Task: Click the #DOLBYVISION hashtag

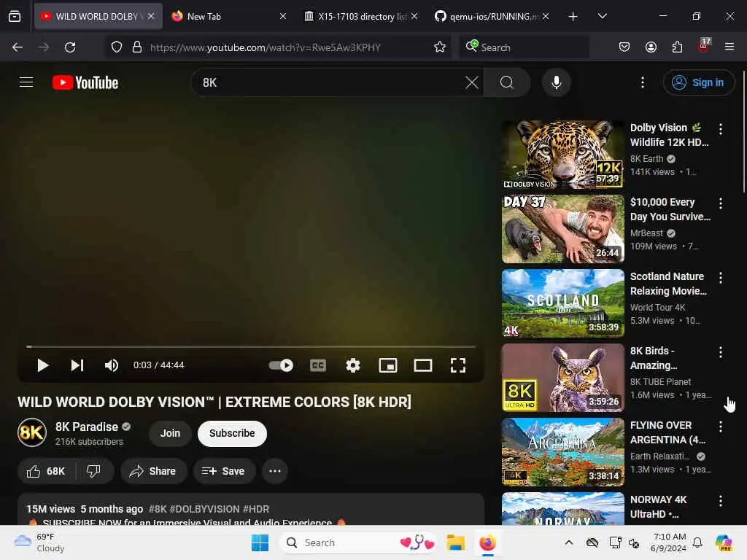Action: [205, 509]
